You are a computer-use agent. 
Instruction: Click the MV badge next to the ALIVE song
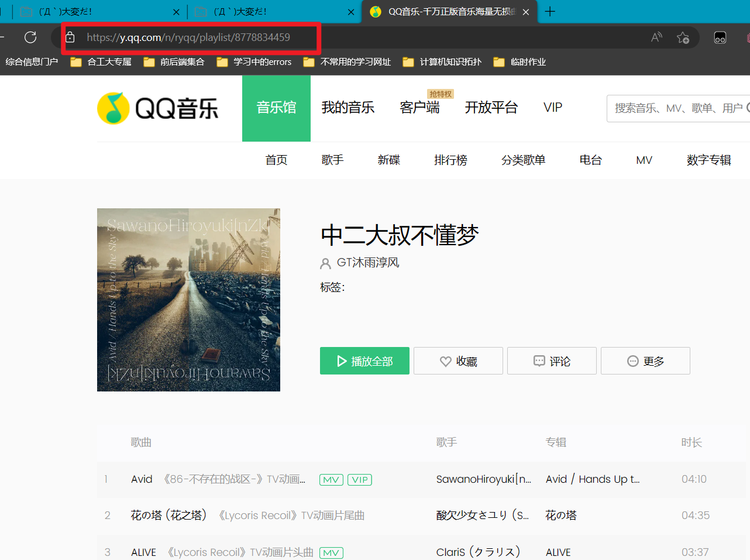331,552
